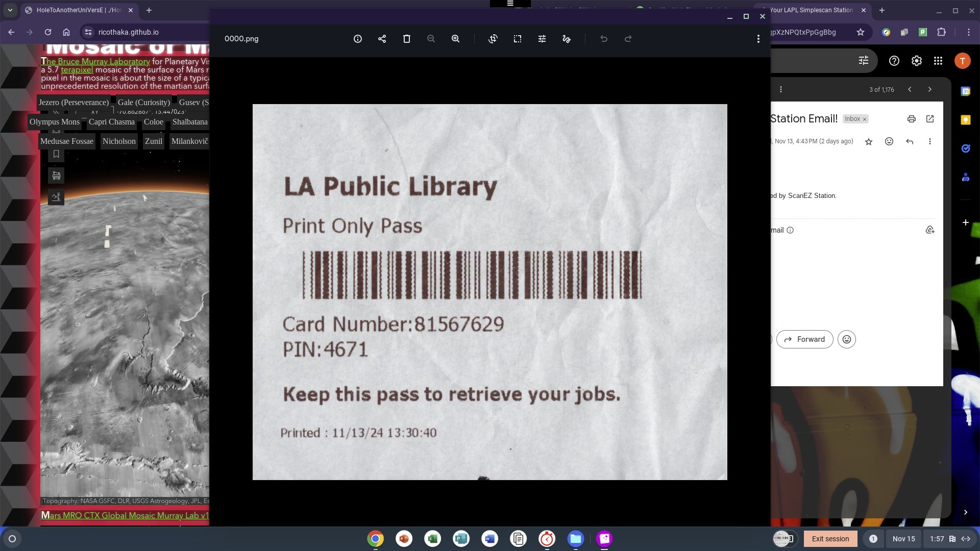
Task: Expand tab search dropdown in left Chrome
Action: 10,10
